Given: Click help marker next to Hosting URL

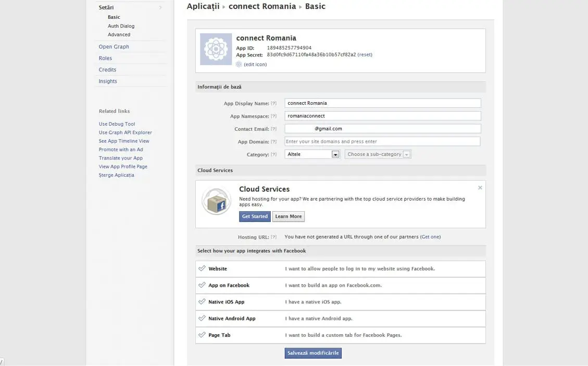Looking at the screenshot, I should pos(274,237).
